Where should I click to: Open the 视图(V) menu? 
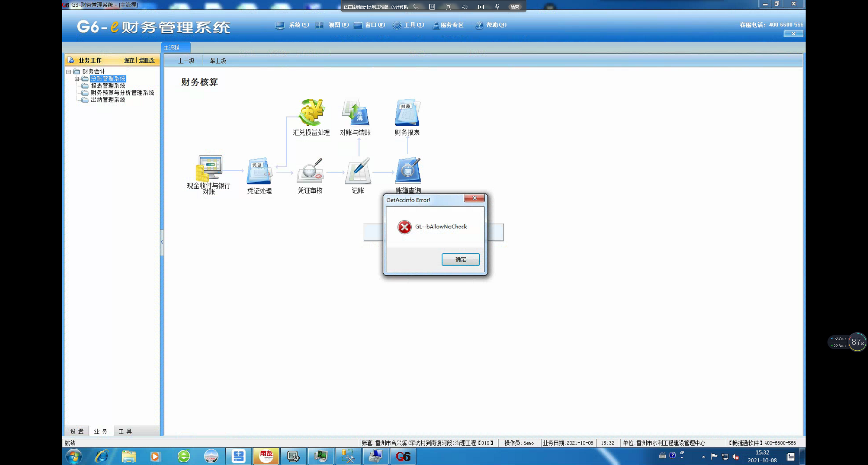(332, 25)
